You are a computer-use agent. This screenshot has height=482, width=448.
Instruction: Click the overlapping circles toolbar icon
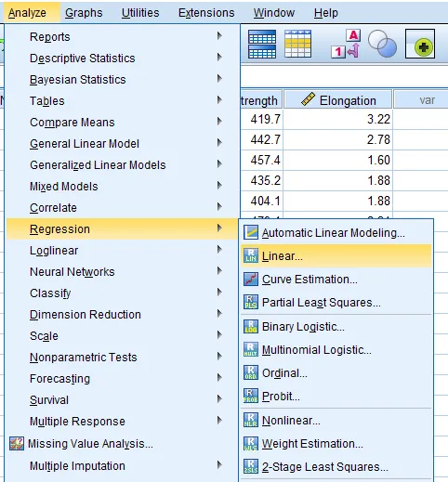382,44
